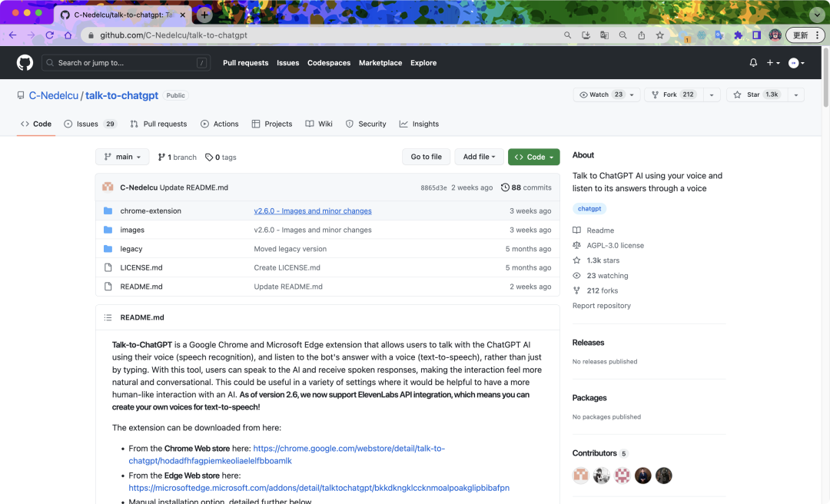
Task: Fork the repository
Action: (x=674, y=94)
